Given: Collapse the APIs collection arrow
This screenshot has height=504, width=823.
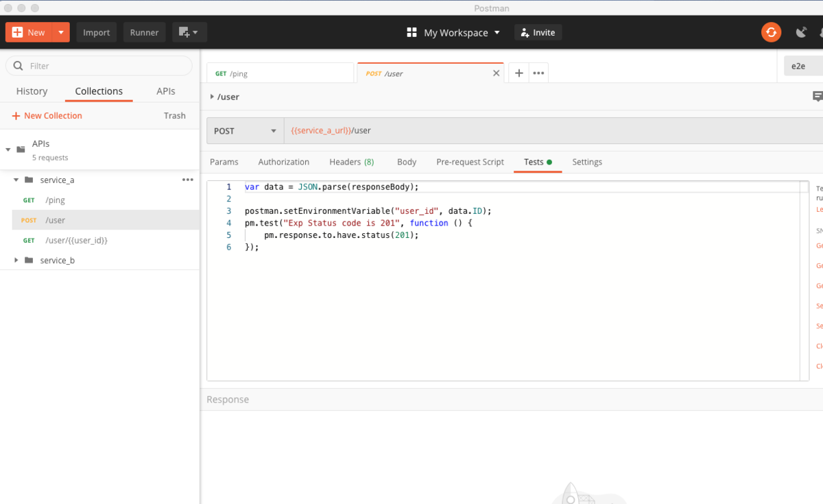Looking at the screenshot, I should (x=8, y=149).
